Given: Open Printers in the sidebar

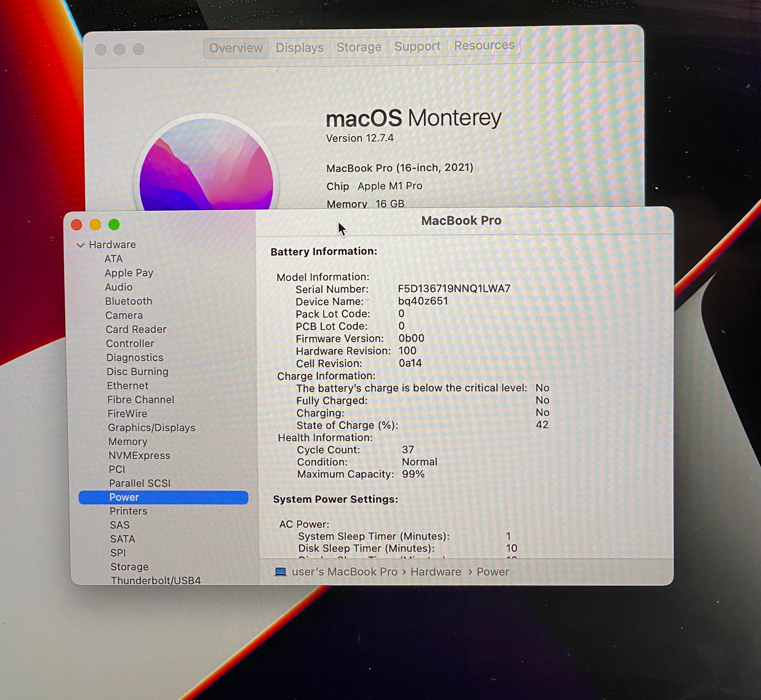Looking at the screenshot, I should (x=128, y=511).
